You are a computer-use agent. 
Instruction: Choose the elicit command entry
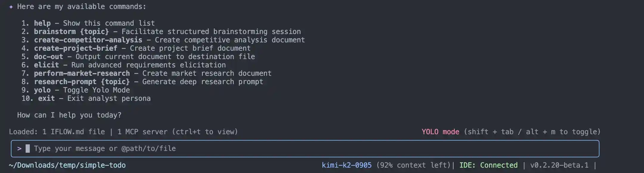(x=46, y=65)
